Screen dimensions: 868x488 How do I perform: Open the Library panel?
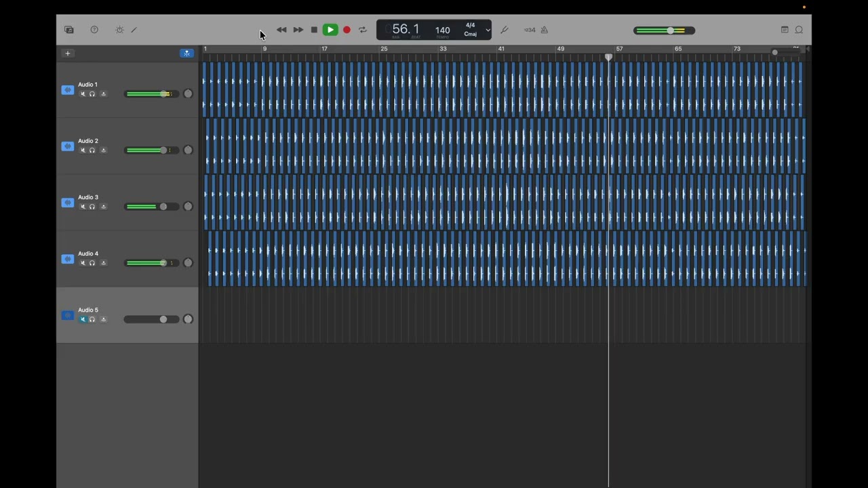click(x=68, y=30)
